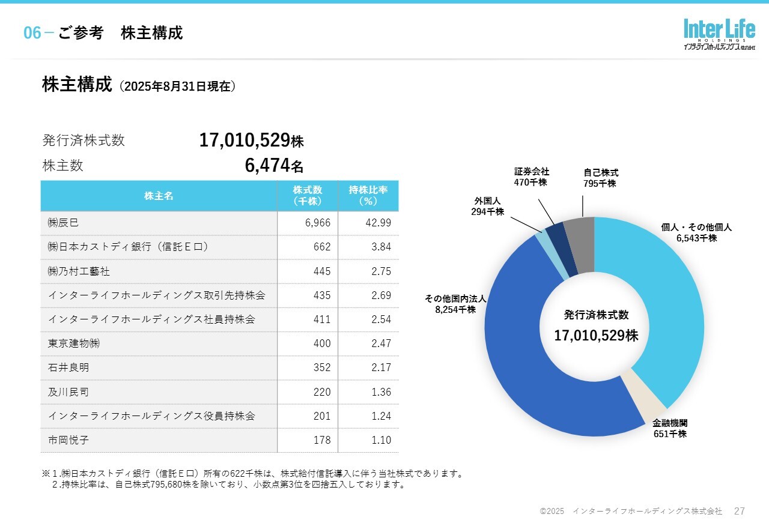769x532 pixels.
Task: Click the 発行済株式数 text in donut center
Action: [596, 315]
